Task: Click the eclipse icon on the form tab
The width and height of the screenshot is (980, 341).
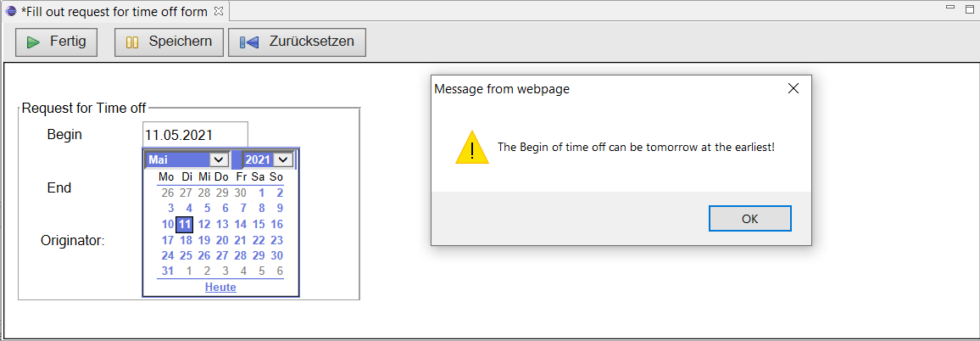Action: pyautogui.click(x=11, y=11)
